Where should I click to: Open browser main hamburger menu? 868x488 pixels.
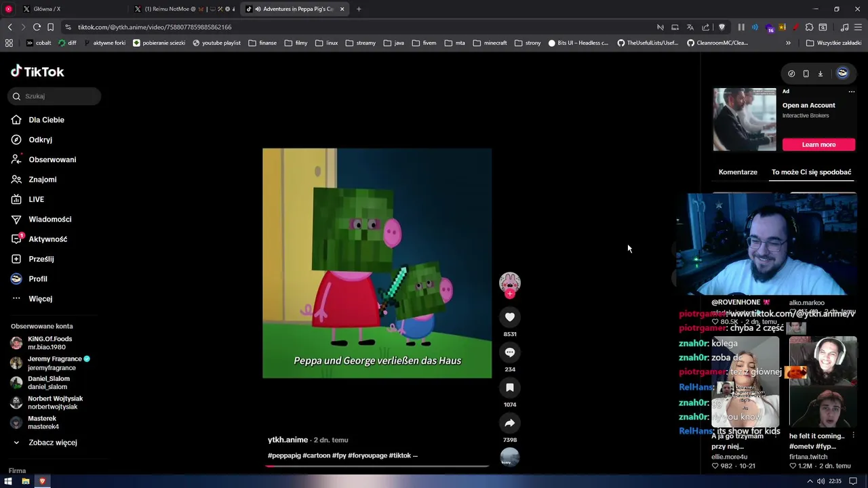pyautogui.click(x=859, y=27)
